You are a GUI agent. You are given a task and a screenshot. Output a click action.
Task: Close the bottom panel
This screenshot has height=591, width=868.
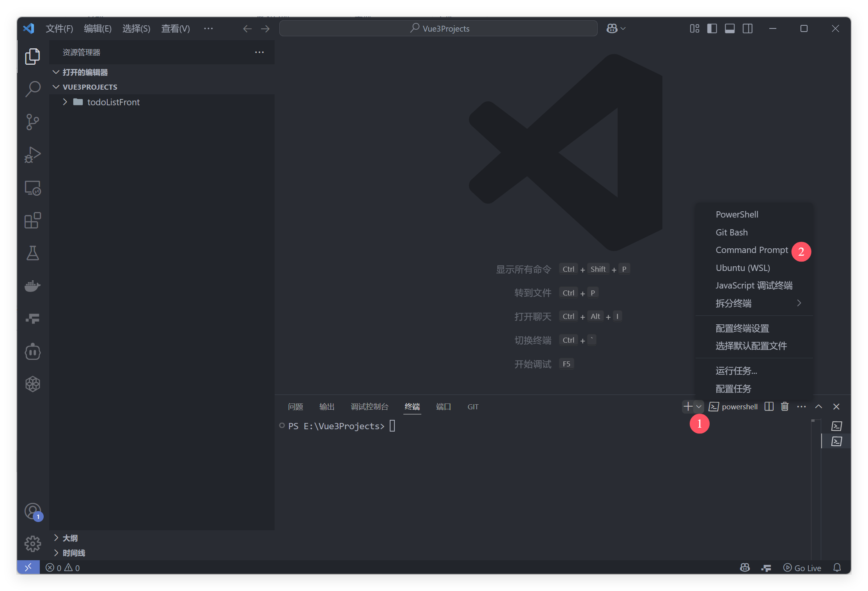836,407
